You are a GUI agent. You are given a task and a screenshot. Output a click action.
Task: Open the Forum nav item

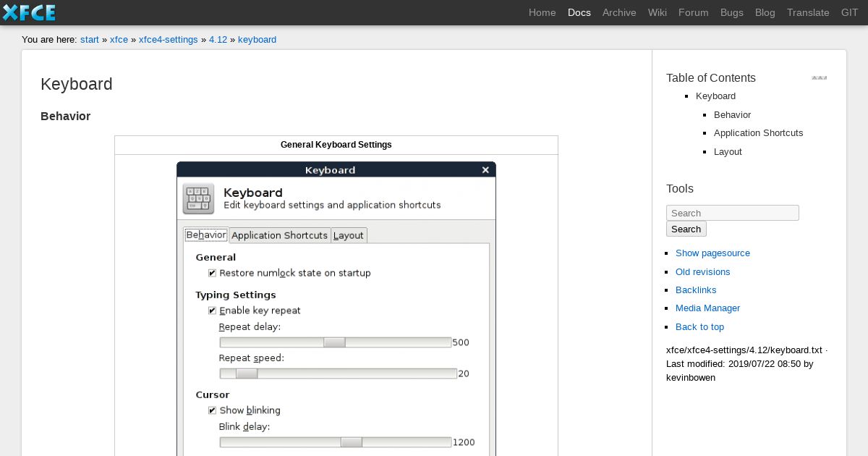(694, 12)
